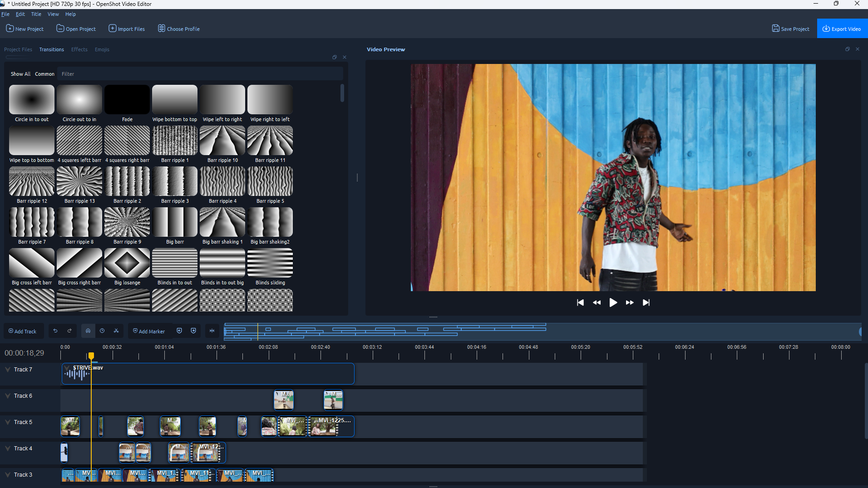Center the timeline on the playhead
Viewport: 868px width, 488px height.
[x=212, y=331]
